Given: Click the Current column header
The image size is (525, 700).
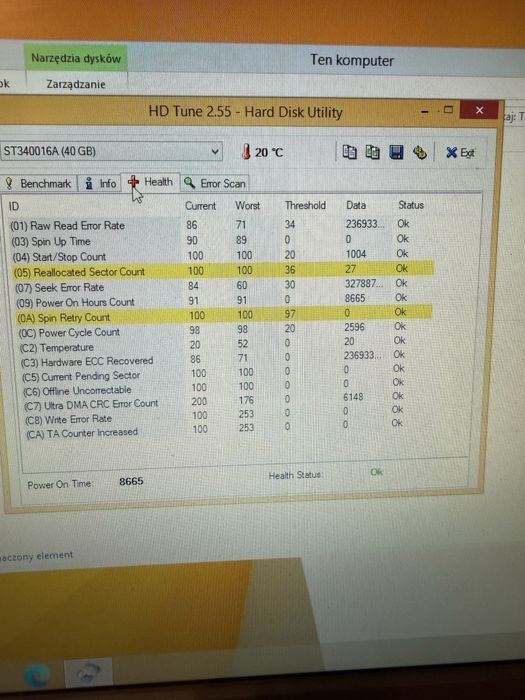Looking at the screenshot, I should tap(200, 206).
